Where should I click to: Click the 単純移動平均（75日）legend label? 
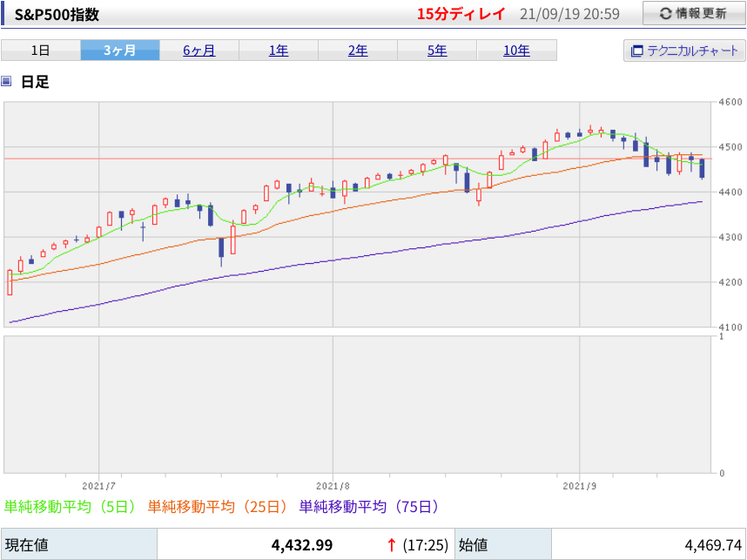click(x=369, y=506)
